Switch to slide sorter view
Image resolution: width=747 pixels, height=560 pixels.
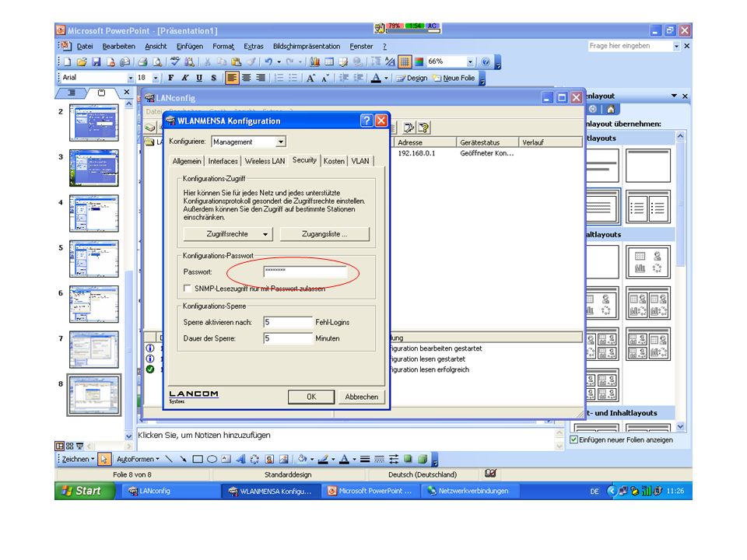tap(69, 446)
